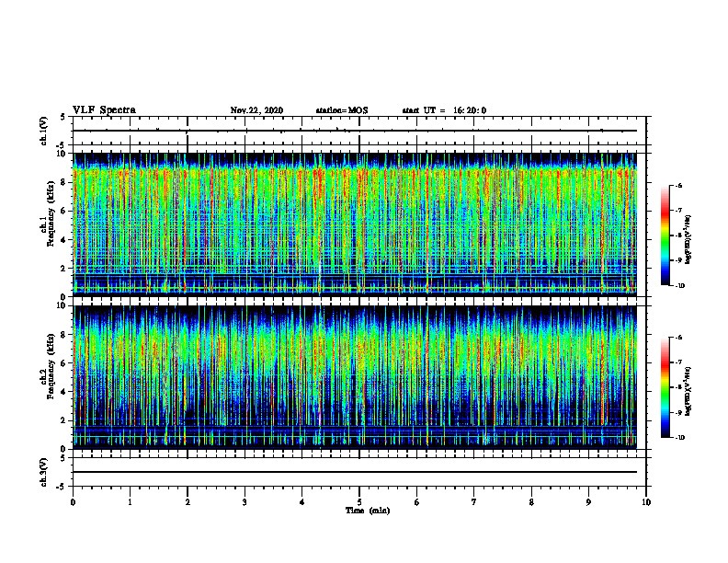Click the "1" tick label on the time axis
This screenshot has height=563, width=728.
click(130, 502)
